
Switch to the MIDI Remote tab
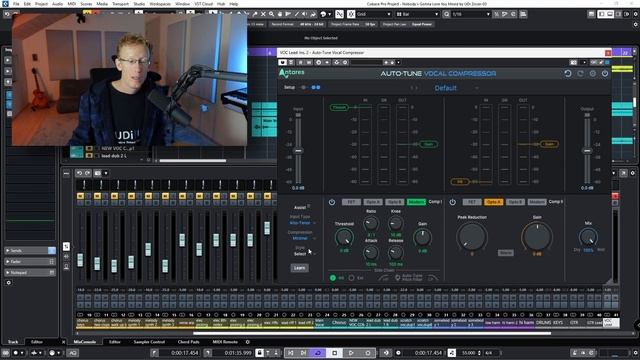pos(225,342)
